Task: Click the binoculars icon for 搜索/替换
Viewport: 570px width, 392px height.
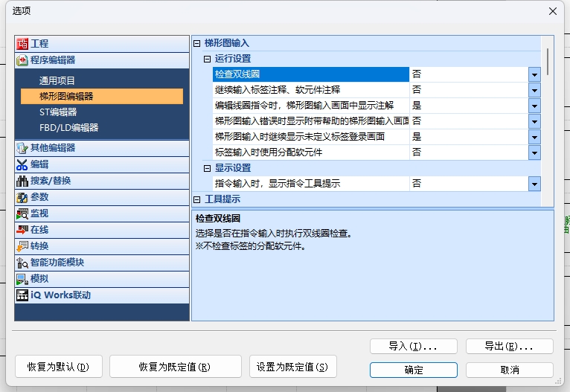Action: click(x=22, y=181)
